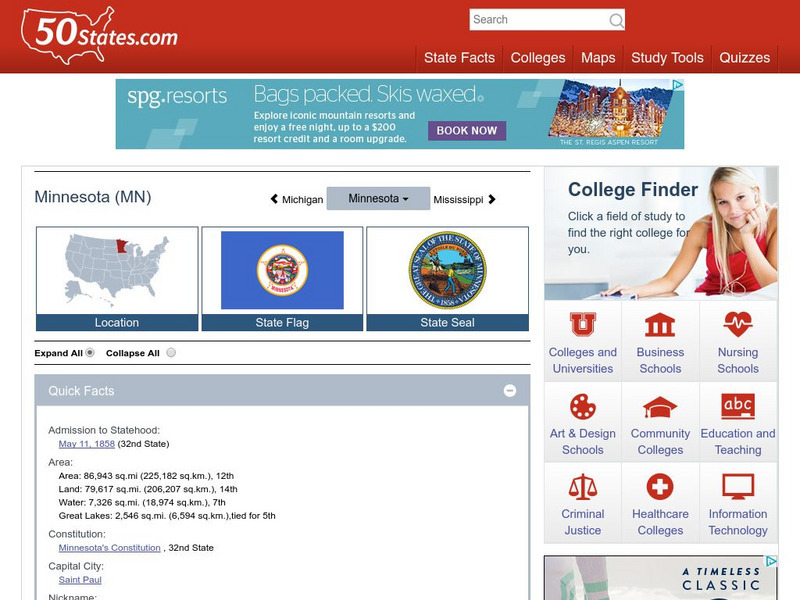This screenshot has height=600, width=800.
Task: Click the Criminal Justice text link
Action: (x=583, y=522)
